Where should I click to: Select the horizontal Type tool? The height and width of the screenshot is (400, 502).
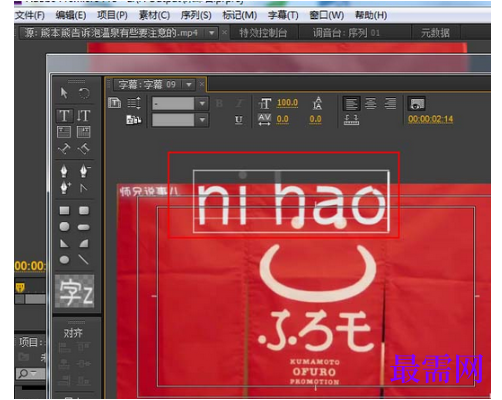point(64,116)
